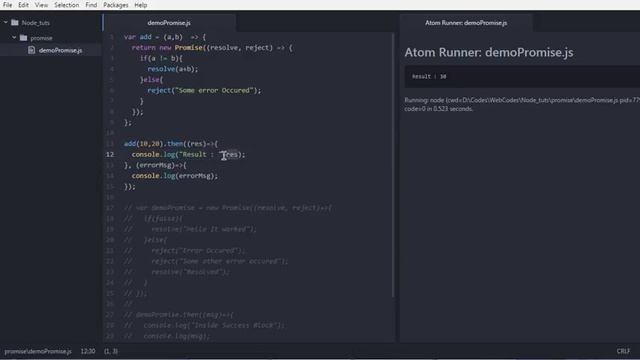
Task: Click the "Running: node" status line in runner
Action: point(522,104)
